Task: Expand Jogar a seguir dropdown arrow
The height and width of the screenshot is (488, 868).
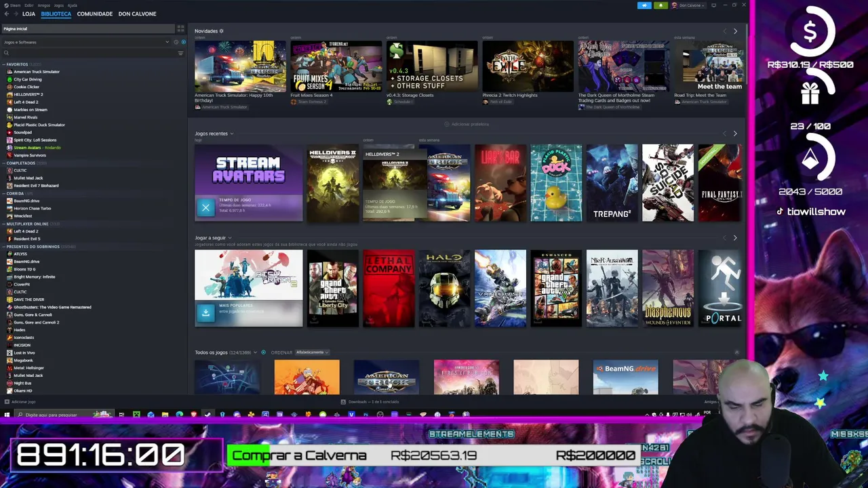Action: coord(229,238)
